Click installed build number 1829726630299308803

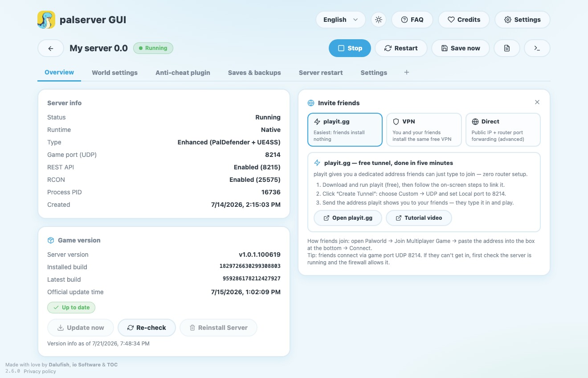click(x=250, y=266)
